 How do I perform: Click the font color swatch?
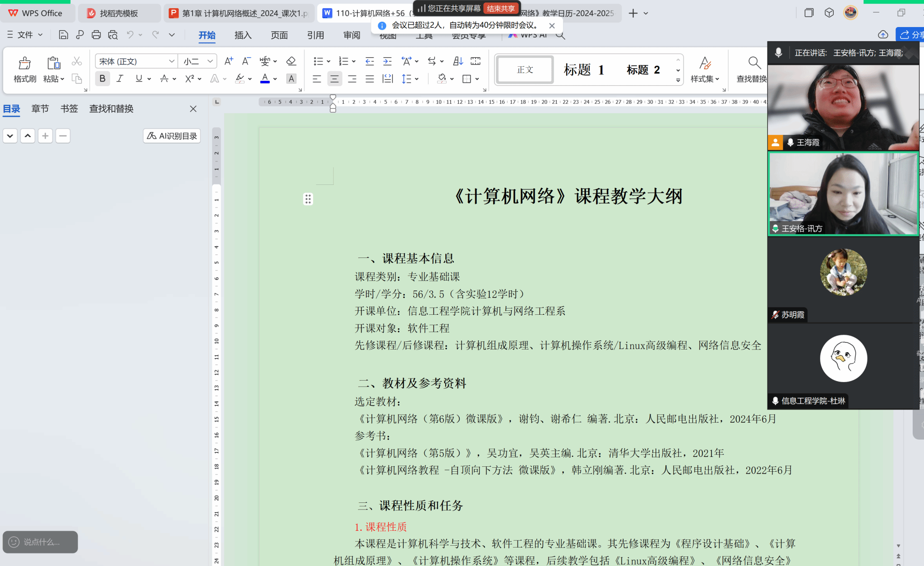point(265,79)
